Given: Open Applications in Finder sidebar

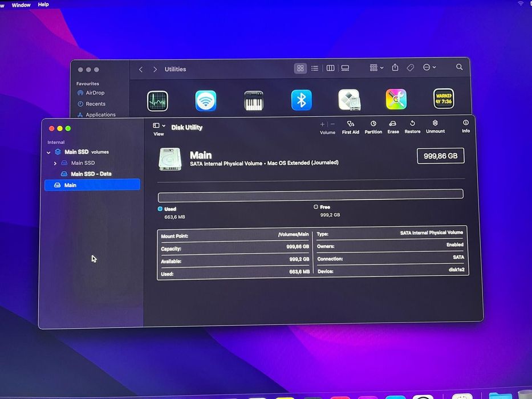Looking at the screenshot, I should (x=96, y=115).
